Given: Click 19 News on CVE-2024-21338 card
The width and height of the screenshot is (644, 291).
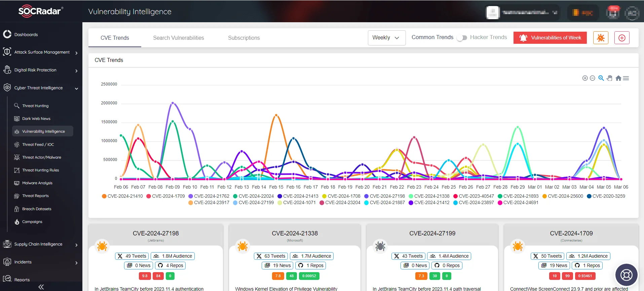Looking at the screenshot, I should pos(277,265).
